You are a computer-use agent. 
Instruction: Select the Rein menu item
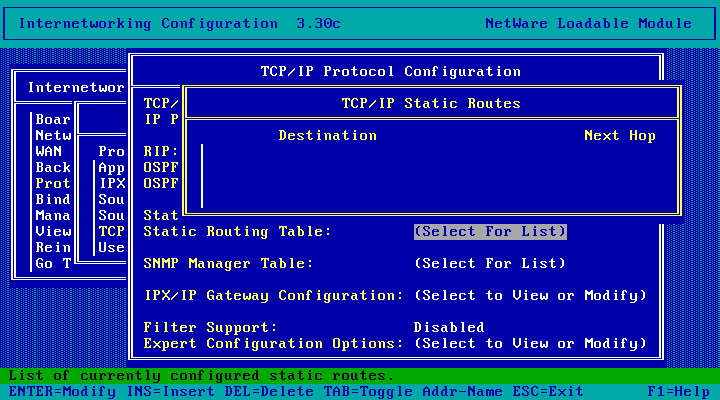(x=53, y=248)
